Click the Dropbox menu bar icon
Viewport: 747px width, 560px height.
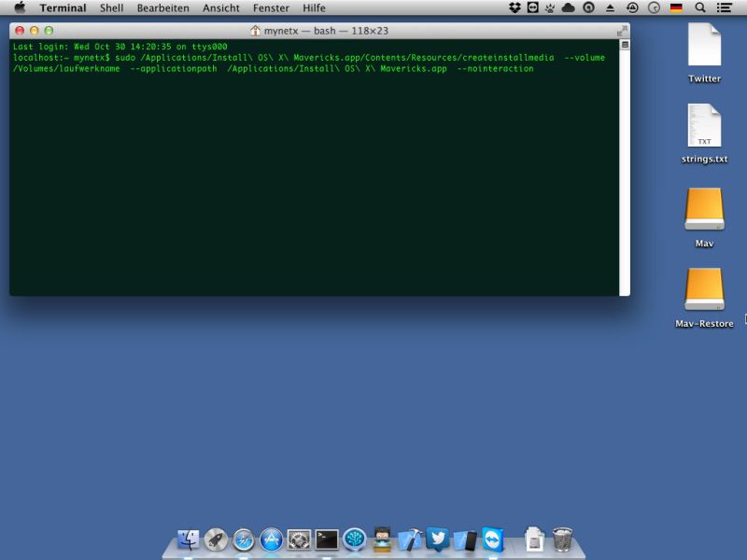514,7
